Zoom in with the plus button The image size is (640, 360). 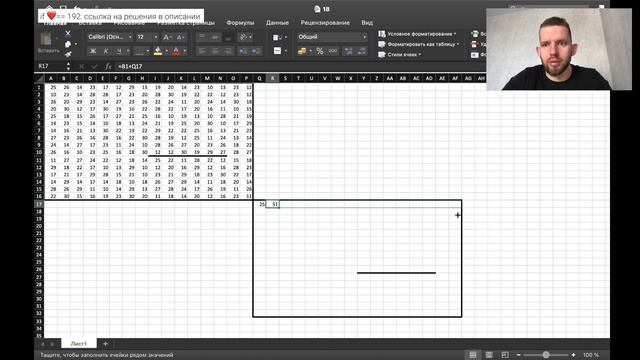click(x=573, y=355)
